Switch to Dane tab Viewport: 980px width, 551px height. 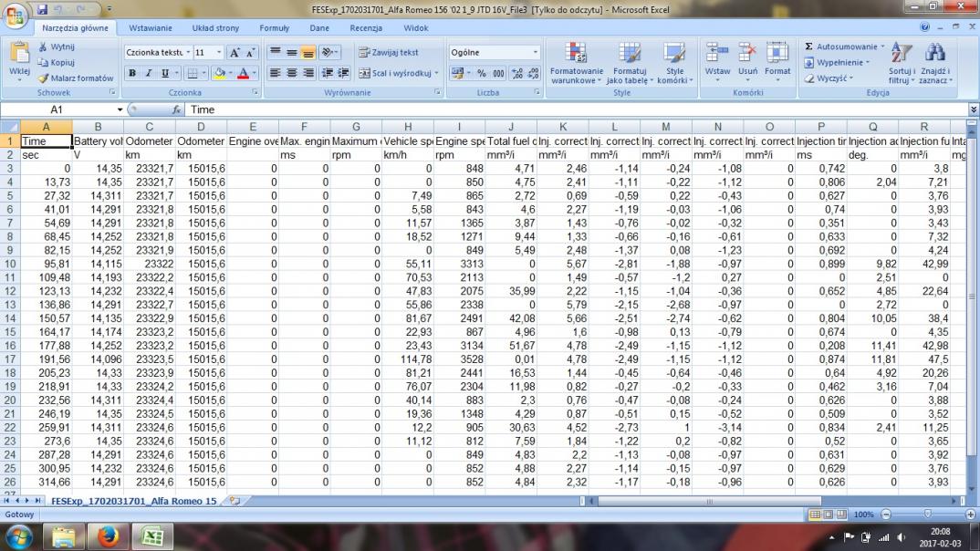(x=319, y=28)
